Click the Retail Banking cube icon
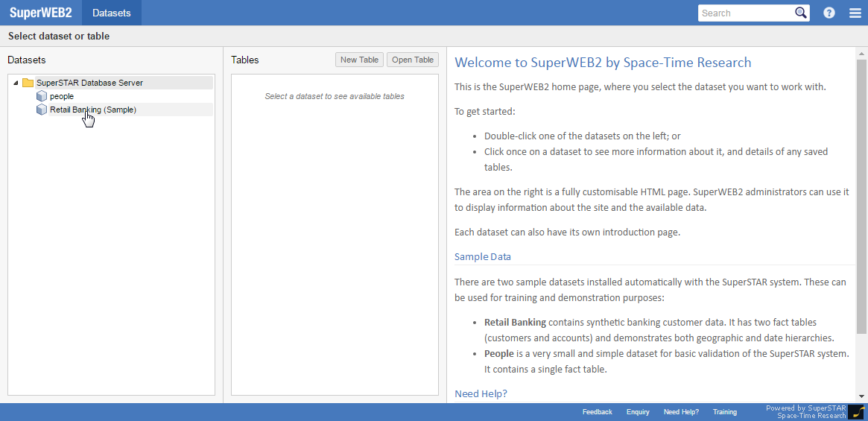The image size is (868, 421). [42, 110]
